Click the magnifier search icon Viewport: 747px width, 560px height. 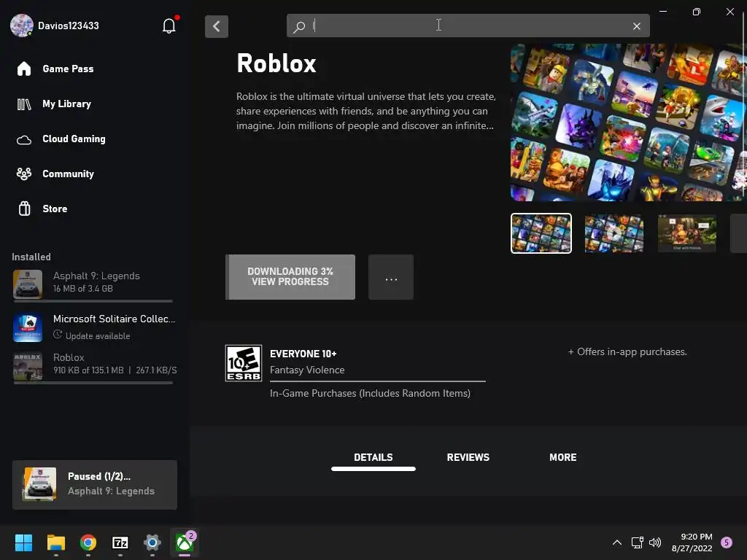pyautogui.click(x=299, y=26)
